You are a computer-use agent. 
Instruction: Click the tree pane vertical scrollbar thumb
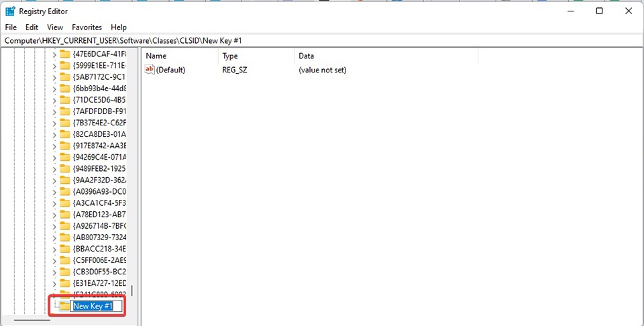(132, 290)
